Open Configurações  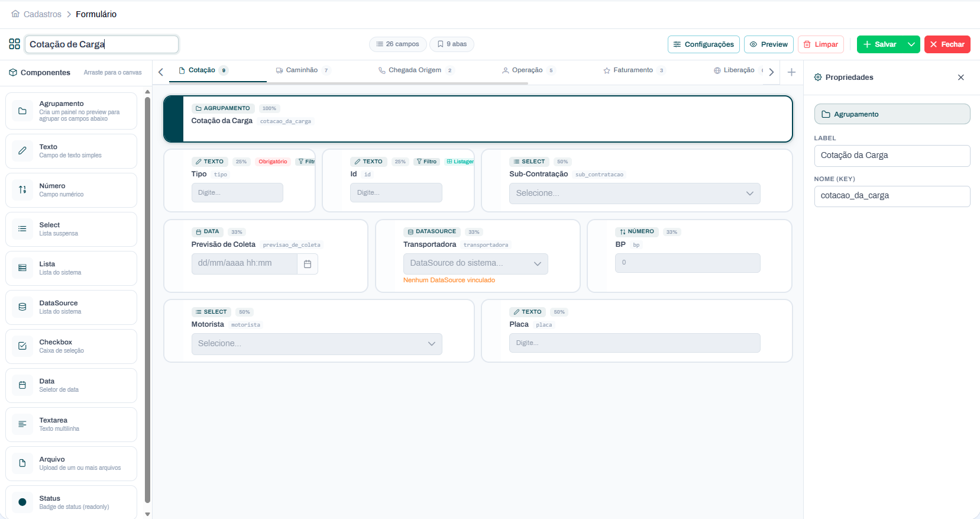704,44
